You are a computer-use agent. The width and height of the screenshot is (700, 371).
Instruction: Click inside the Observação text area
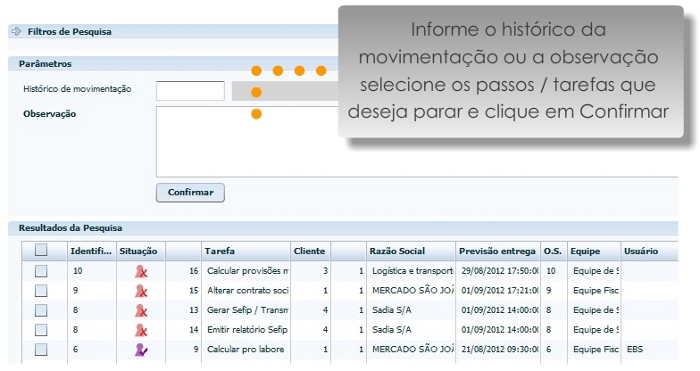417,142
